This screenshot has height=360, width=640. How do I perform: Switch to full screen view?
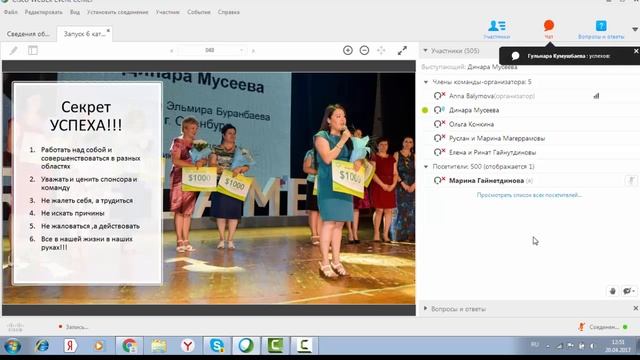(402, 50)
